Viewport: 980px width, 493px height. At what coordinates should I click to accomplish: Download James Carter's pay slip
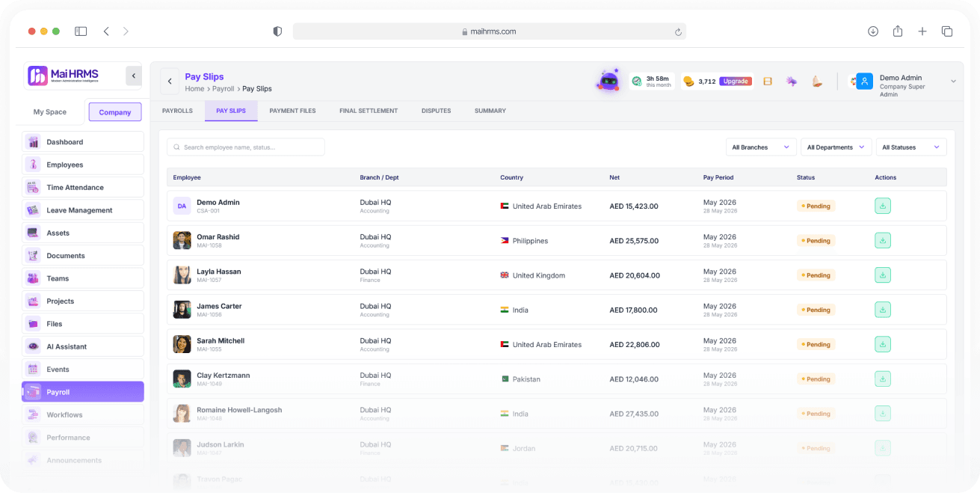click(883, 310)
